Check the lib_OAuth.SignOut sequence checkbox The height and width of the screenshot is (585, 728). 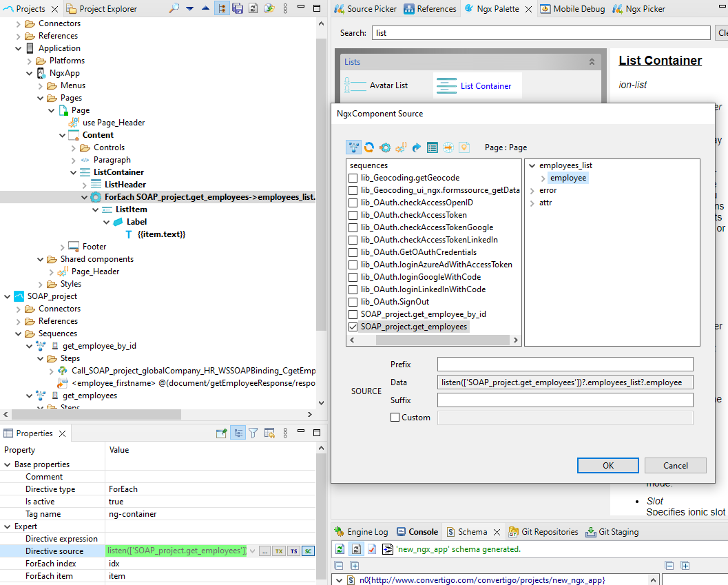point(353,302)
